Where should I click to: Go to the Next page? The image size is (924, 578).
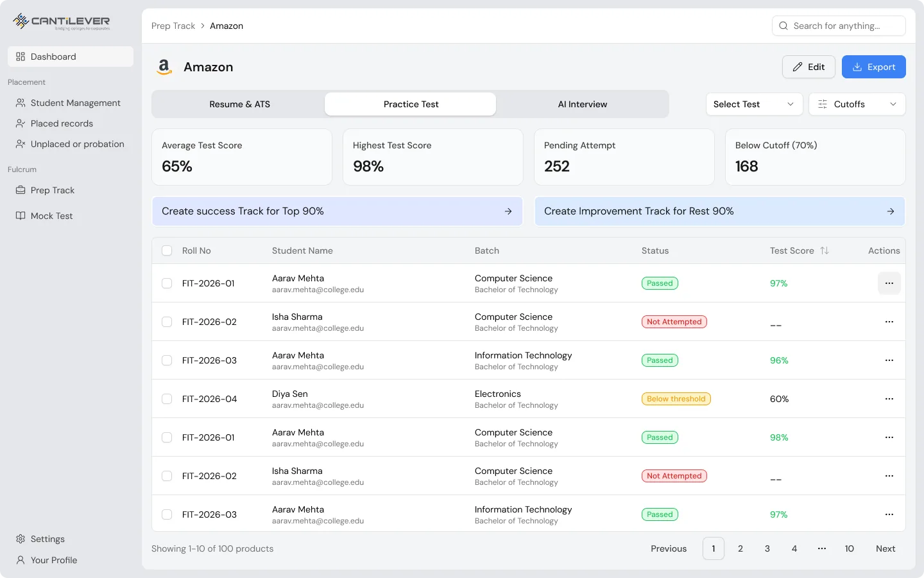click(x=886, y=548)
